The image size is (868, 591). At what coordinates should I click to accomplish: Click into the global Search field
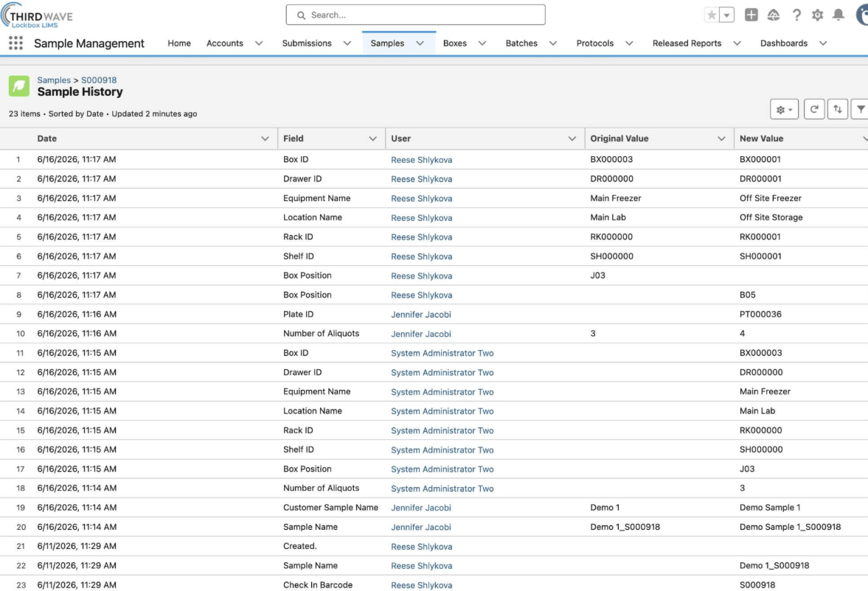416,15
